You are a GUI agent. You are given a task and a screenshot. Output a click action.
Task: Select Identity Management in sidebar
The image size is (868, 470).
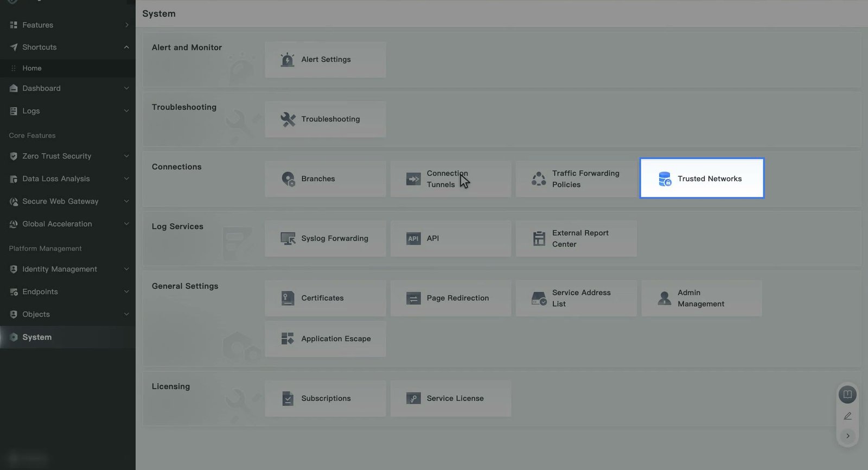(68, 269)
